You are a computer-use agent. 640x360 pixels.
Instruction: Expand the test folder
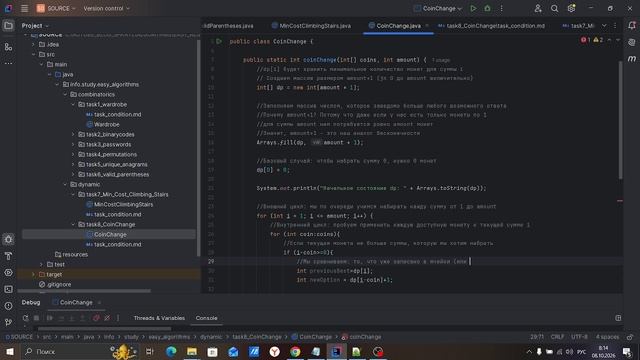click(x=41, y=264)
